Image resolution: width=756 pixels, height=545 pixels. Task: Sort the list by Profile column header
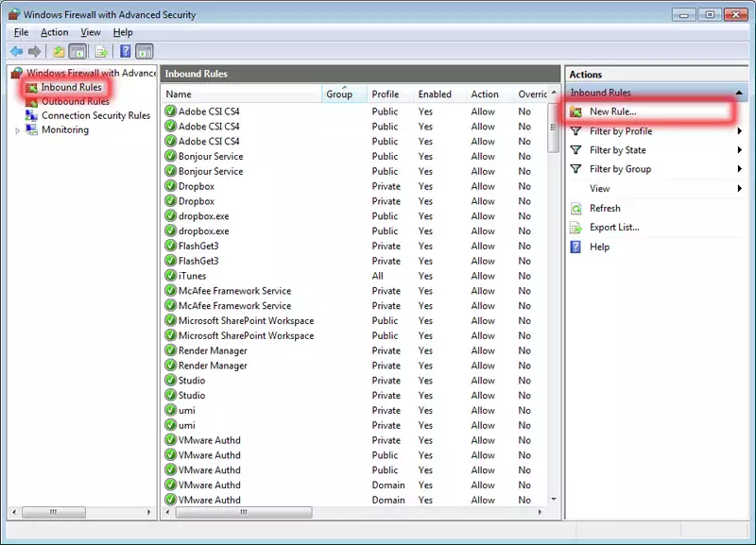pyautogui.click(x=385, y=94)
